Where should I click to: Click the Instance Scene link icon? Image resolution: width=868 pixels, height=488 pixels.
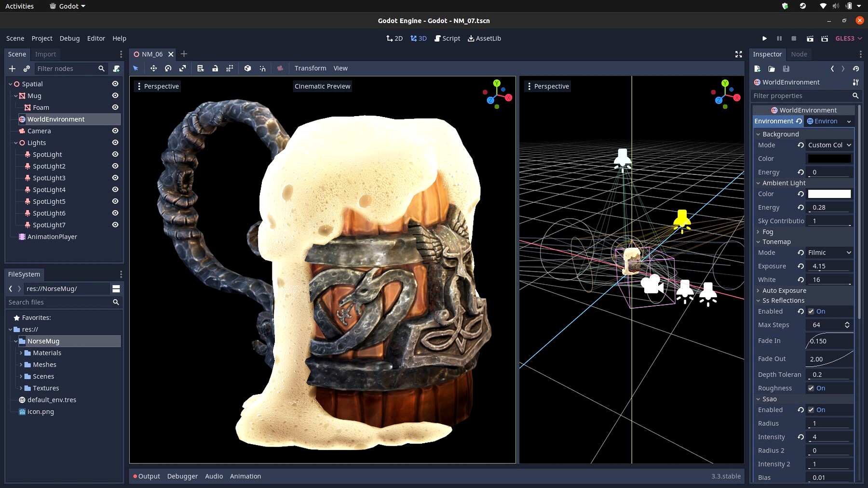[27, 69]
